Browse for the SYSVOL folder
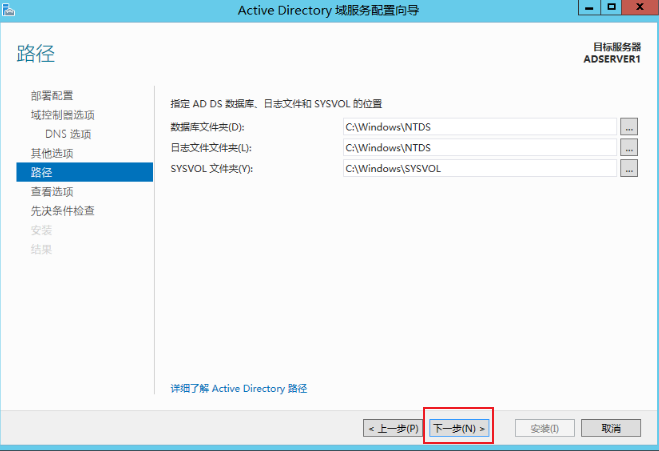Image resolution: width=659 pixels, height=451 pixels. (629, 169)
